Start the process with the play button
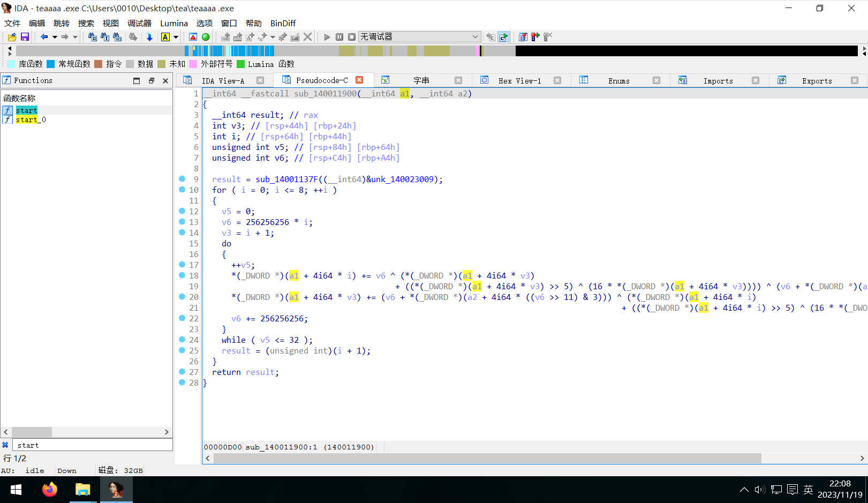 tap(327, 37)
